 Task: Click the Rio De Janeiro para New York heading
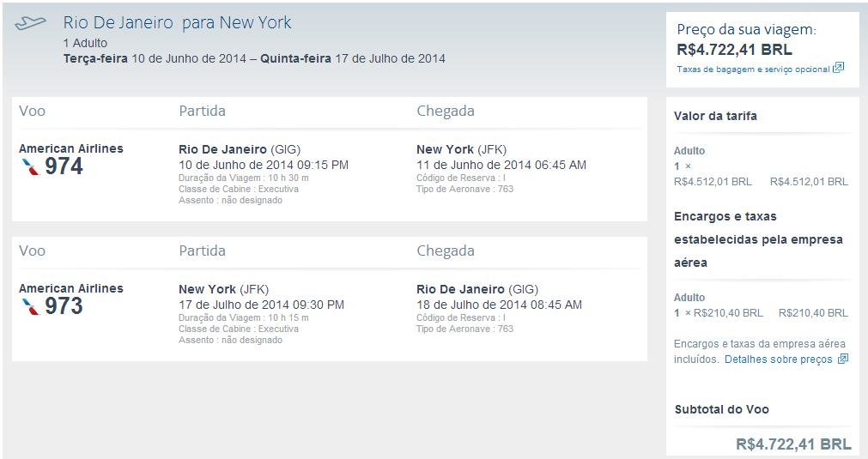pos(178,23)
